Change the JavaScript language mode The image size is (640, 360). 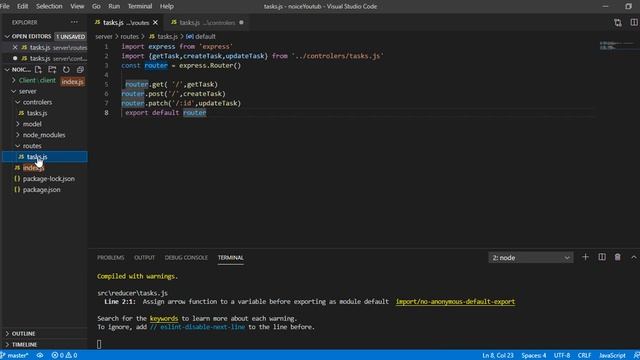click(x=612, y=356)
